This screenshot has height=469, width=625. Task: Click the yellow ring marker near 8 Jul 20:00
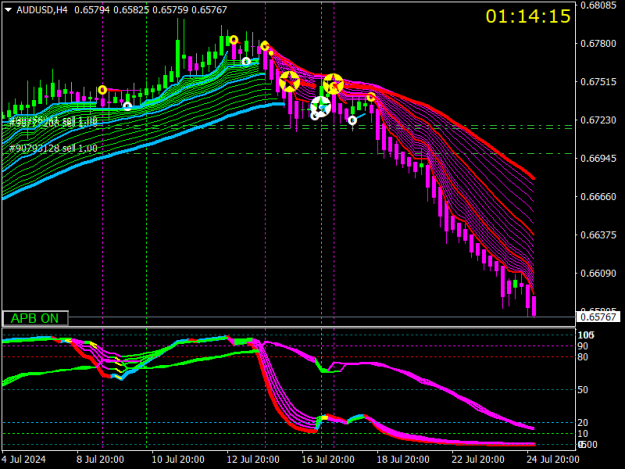[x=102, y=90]
